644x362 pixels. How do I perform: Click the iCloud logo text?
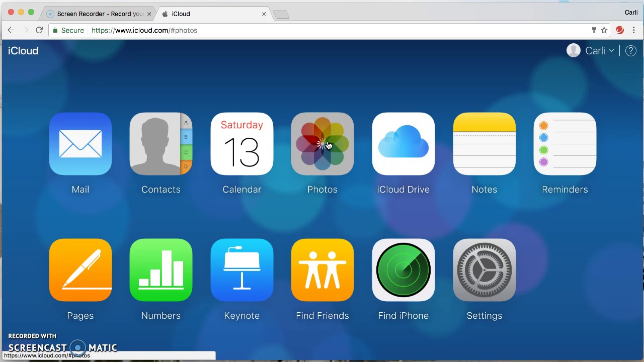(23, 51)
